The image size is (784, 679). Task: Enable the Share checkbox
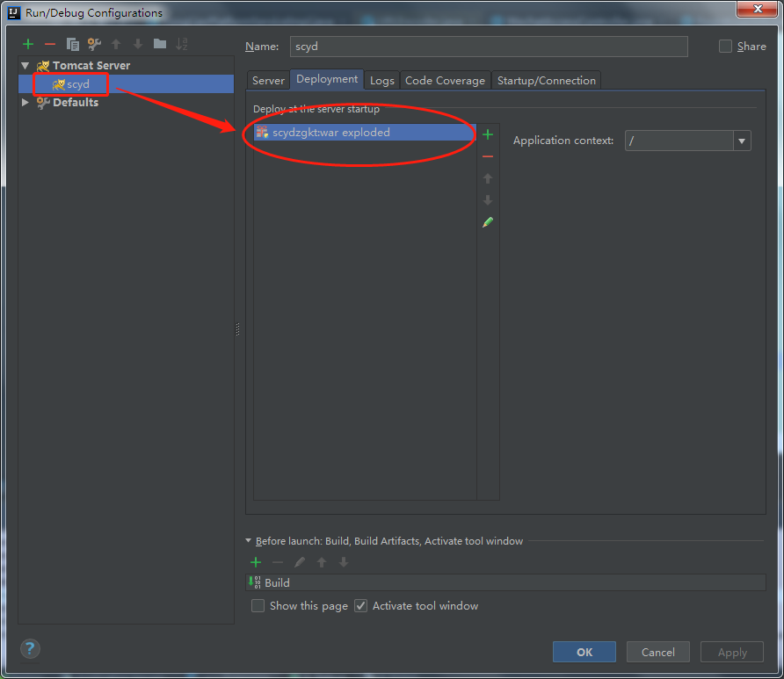(725, 46)
